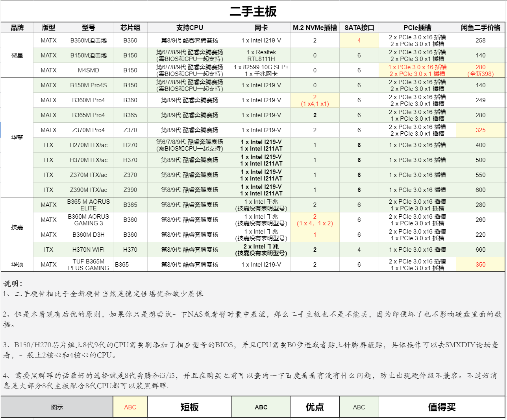Click the B360M迫击炮 model cell
507x420 pixels.
[x=89, y=41]
